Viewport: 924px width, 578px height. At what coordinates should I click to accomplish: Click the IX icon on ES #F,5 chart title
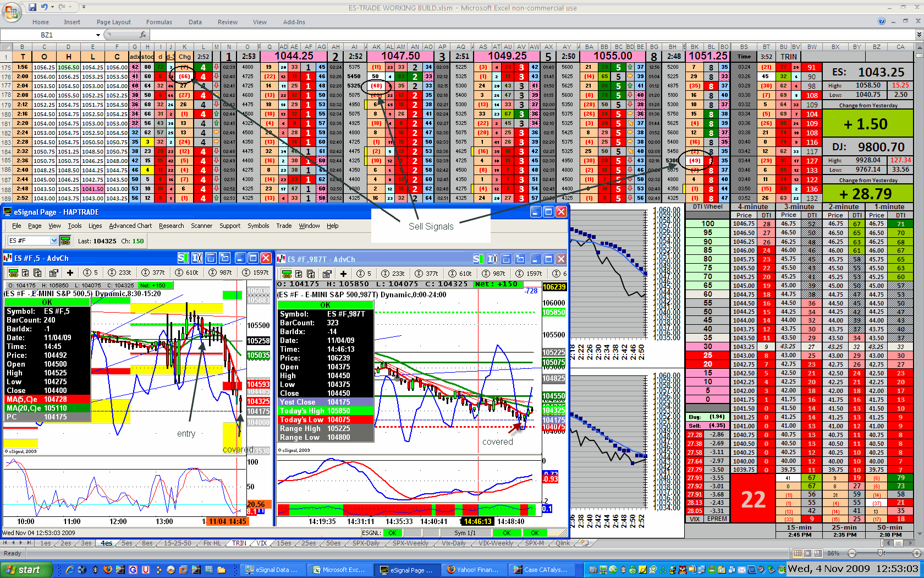click(197, 258)
